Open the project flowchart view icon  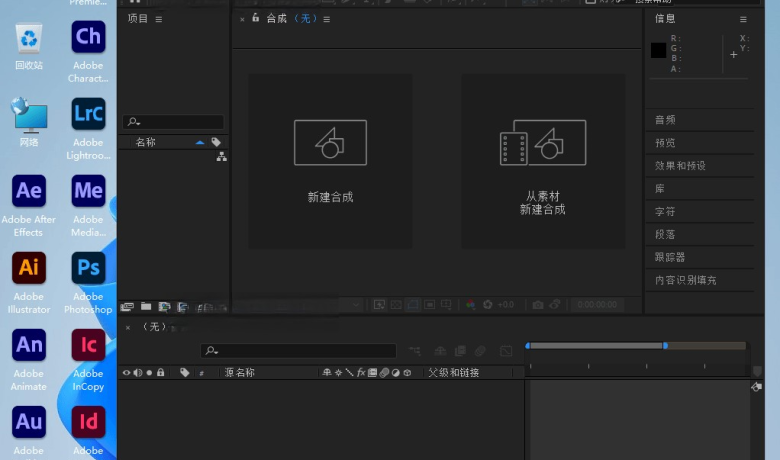click(x=221, y=157)
